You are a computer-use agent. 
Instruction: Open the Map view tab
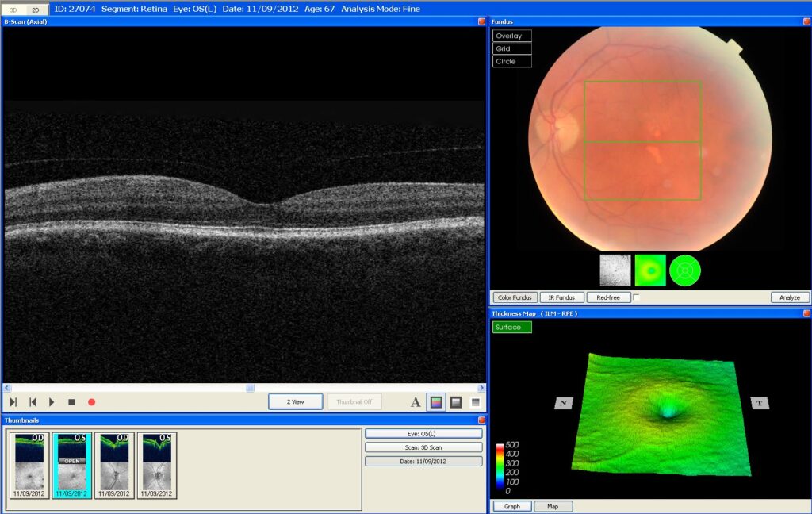coord(553,506)
